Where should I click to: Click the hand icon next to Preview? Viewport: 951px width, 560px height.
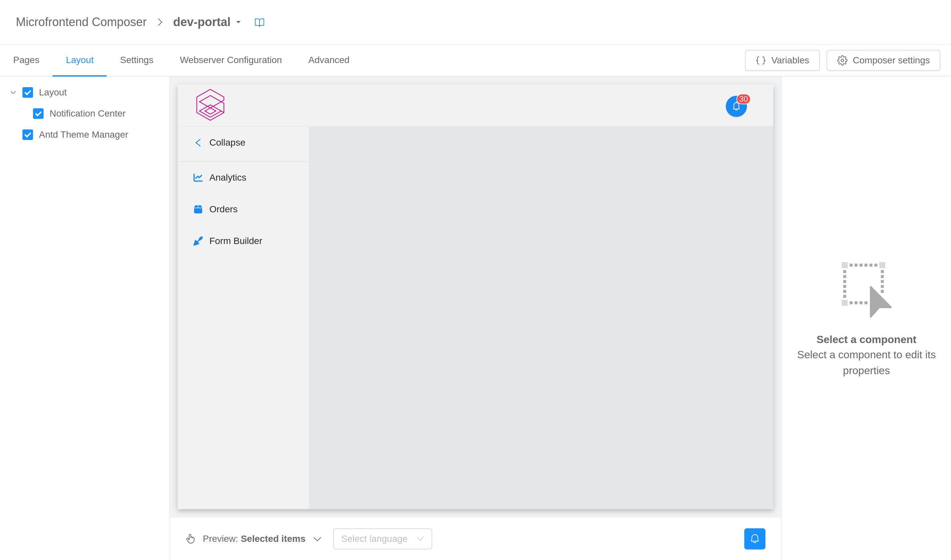[191, 539]
